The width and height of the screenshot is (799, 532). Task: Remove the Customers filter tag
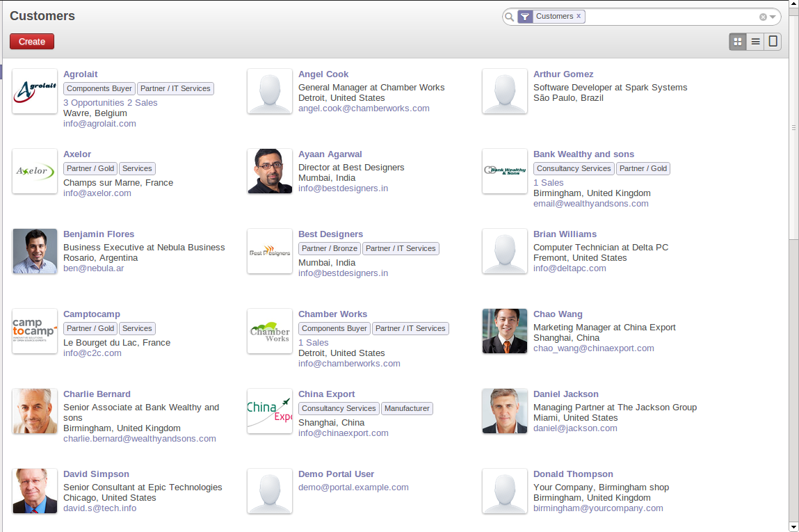(x=579, y=16)
